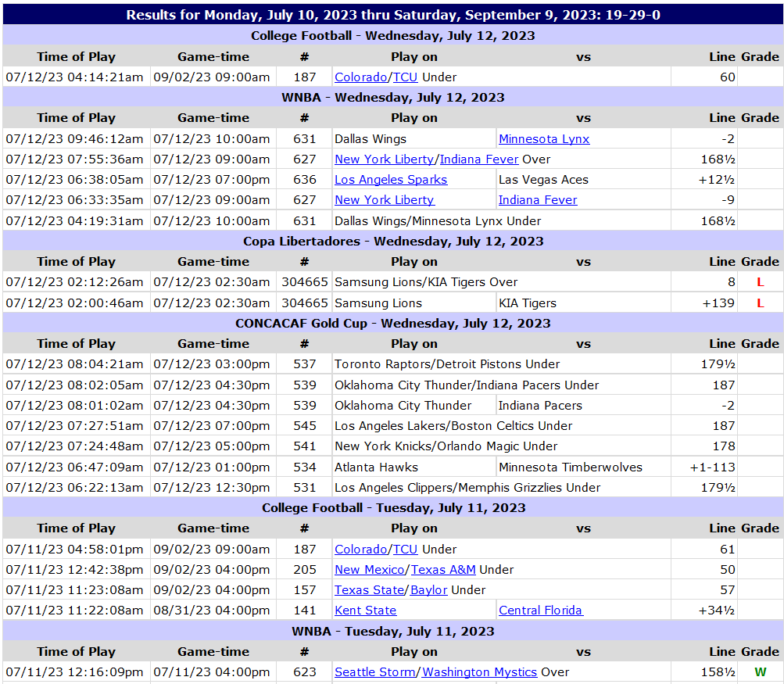Viewport: 784px width, 684px height.
Task: Open New York Liberty link in the -9 line row
Action: [x=385, y=200]
